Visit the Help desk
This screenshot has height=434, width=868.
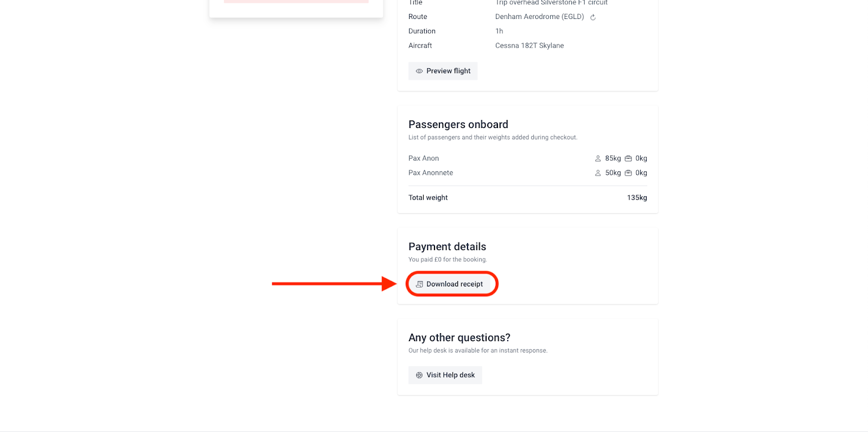[445, 375]
